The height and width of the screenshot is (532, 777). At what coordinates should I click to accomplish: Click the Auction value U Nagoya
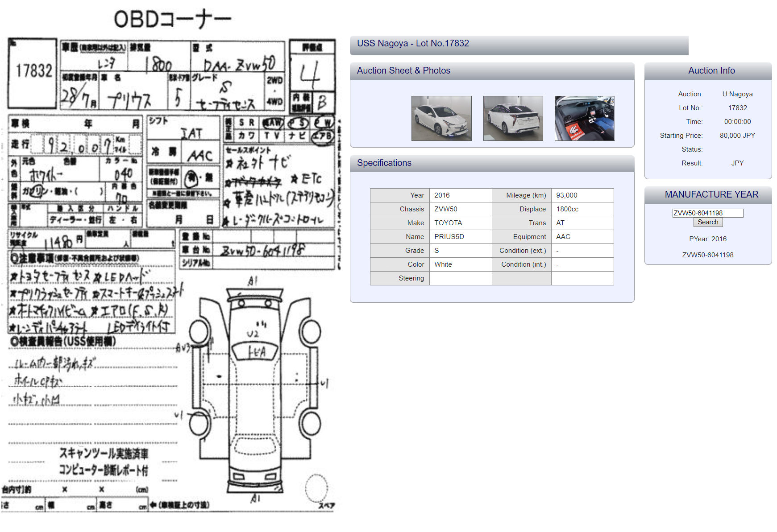pos(737,94)
